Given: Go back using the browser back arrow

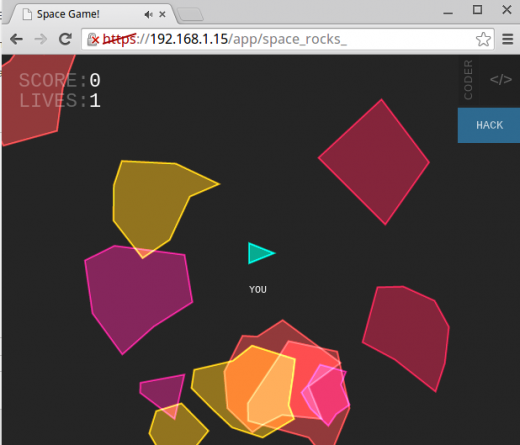Looking at the screenshot, I should (x=16, y=39).
